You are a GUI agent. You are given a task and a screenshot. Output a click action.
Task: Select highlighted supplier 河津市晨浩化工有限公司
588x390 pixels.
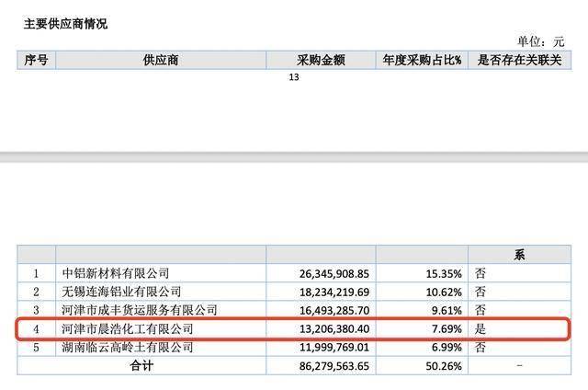tap(127, 328)
